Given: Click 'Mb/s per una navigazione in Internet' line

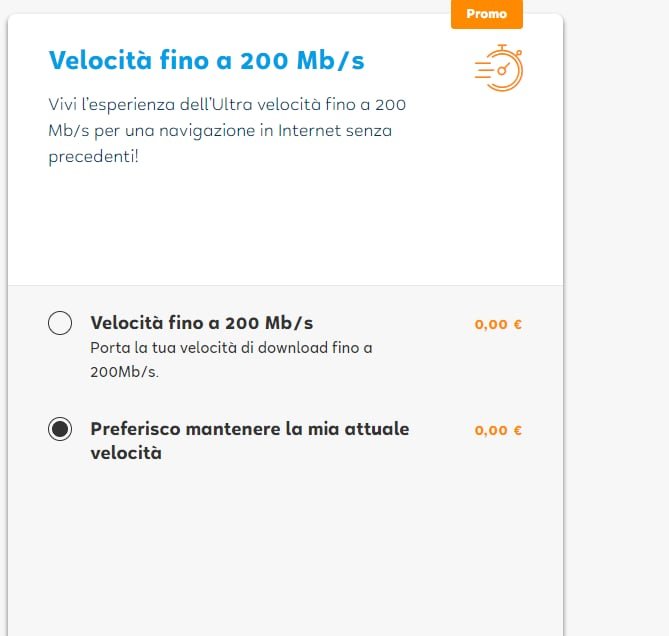Looking at the screenshot, I should pyautogui.click(x=219, y=131).
